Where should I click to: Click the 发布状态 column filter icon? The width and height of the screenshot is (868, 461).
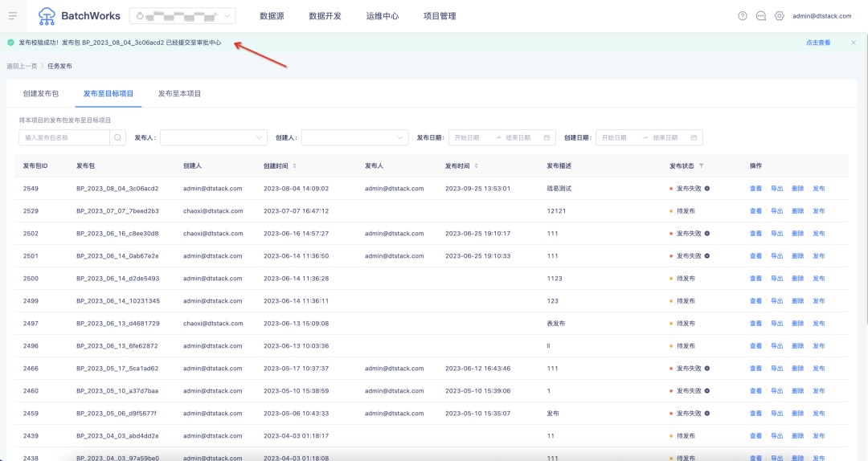[x=701, y=166]
